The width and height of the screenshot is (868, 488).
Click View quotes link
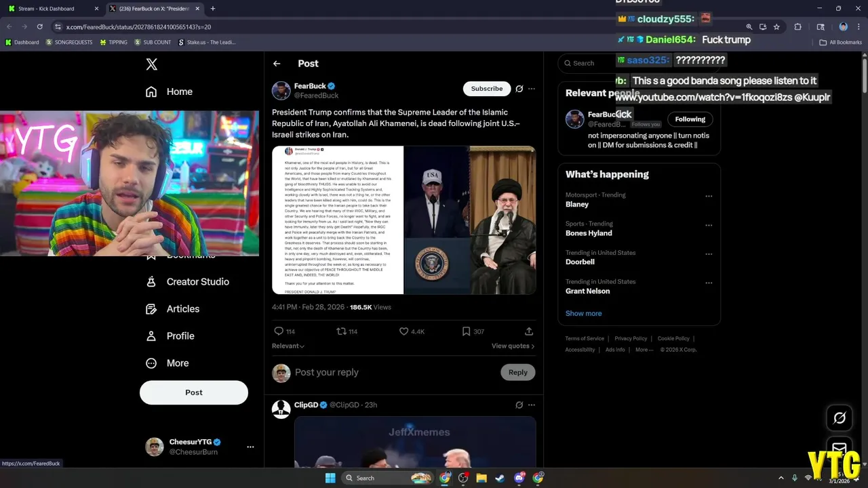513,346
